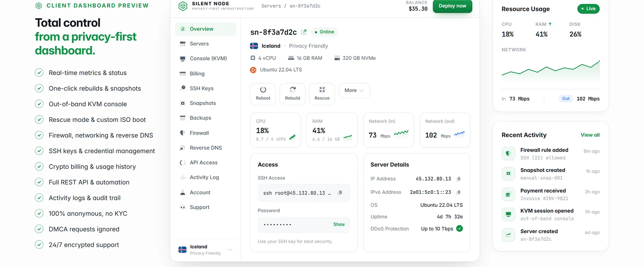Open the Reverse DNS sidebar item

[206, 148]
